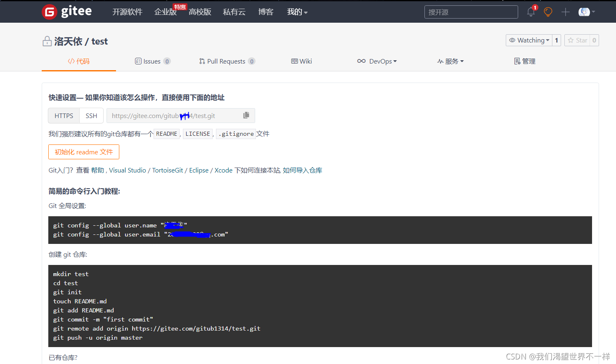Screen dimensions: 616x364
Task: Click the test repository name
Action: coord(100,41)
